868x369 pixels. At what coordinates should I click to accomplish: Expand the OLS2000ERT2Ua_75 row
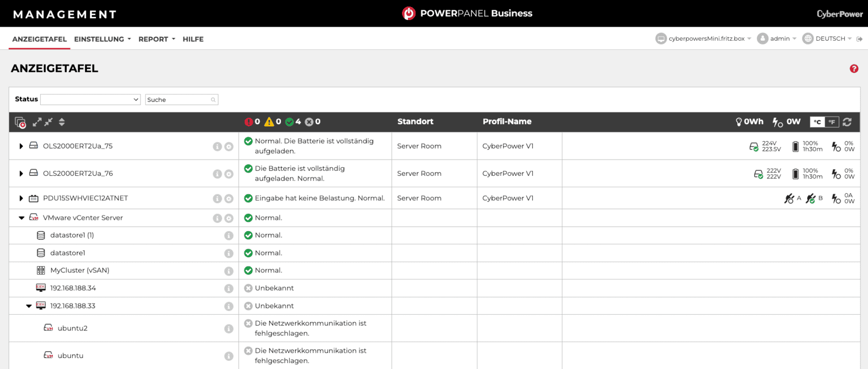pyautogui.click(x=21, y=146)
